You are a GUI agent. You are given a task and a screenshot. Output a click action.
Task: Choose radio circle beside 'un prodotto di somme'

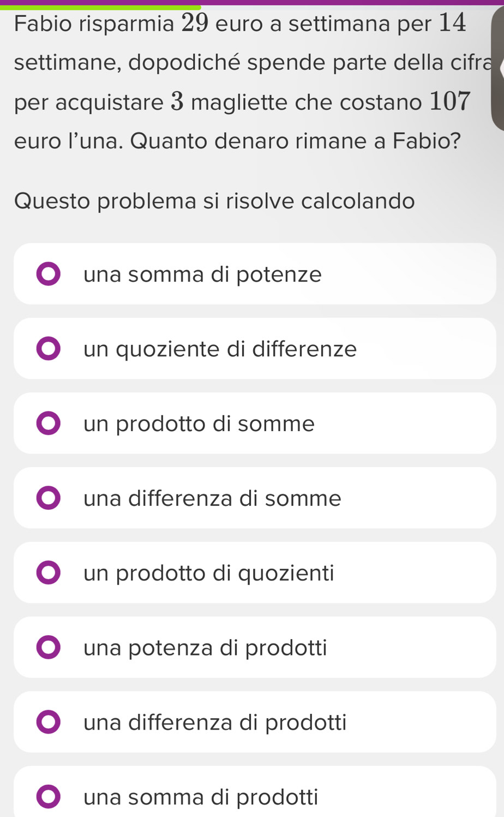click(49, 424)
